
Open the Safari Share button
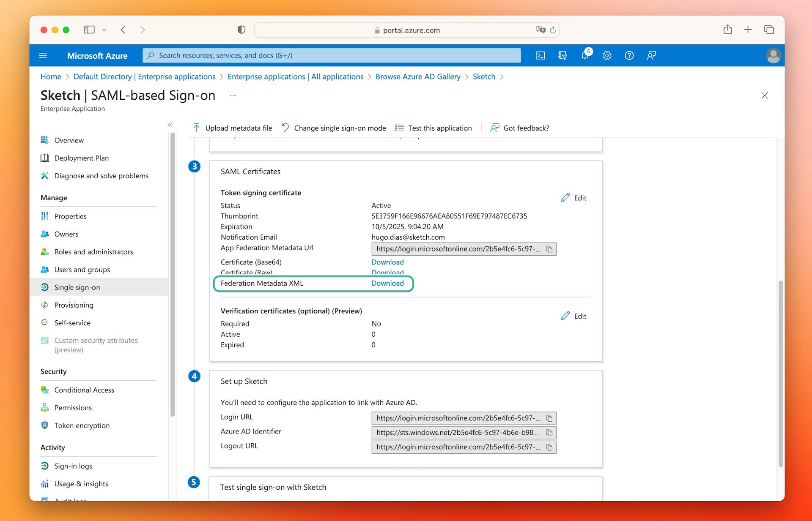[x=727, y=29]
